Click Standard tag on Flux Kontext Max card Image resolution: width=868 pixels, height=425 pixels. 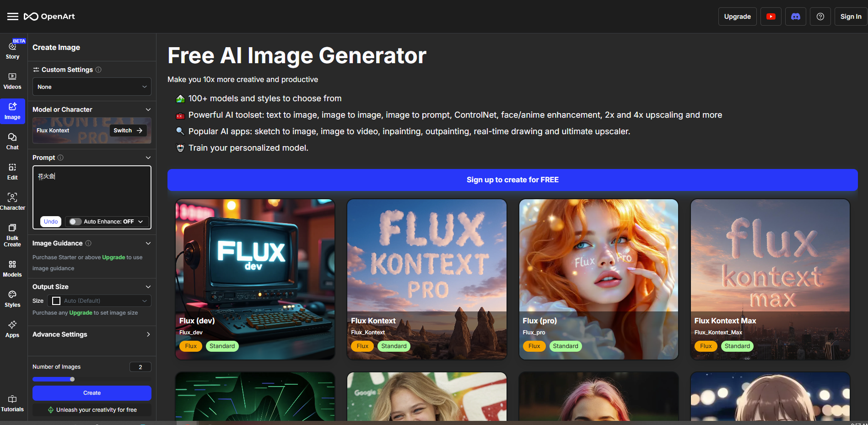(737, 346)
